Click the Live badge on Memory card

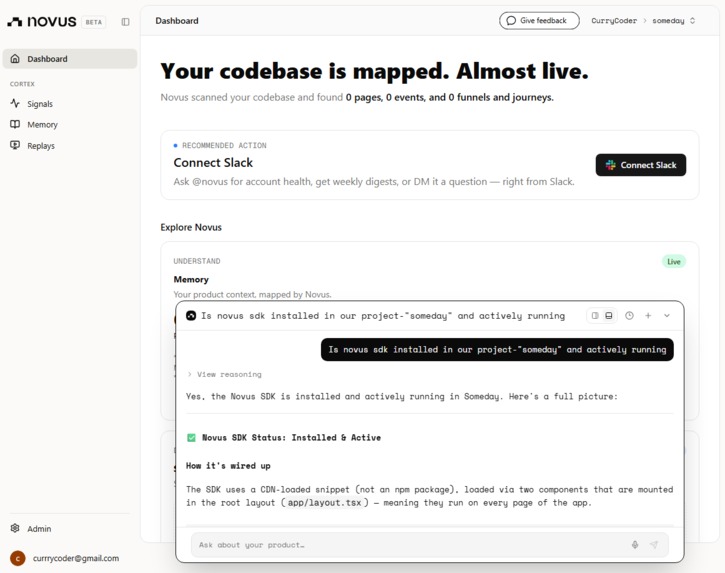pyautogui.click(x=674, y=262)
